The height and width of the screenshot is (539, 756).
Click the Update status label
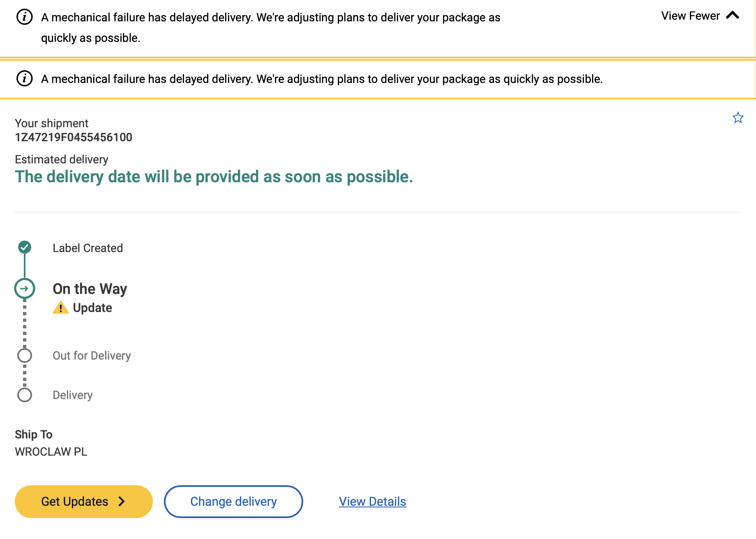coord(92,308)
